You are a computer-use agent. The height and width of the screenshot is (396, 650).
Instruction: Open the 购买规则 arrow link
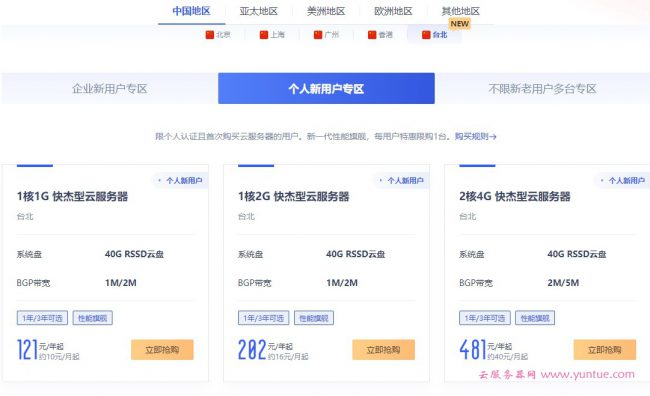[x=475, y=136]
